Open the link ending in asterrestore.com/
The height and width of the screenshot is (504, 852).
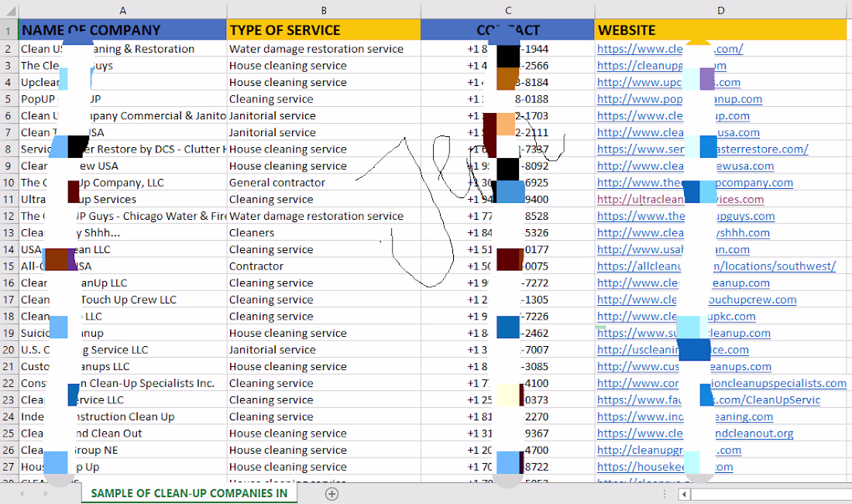(703, 149)
